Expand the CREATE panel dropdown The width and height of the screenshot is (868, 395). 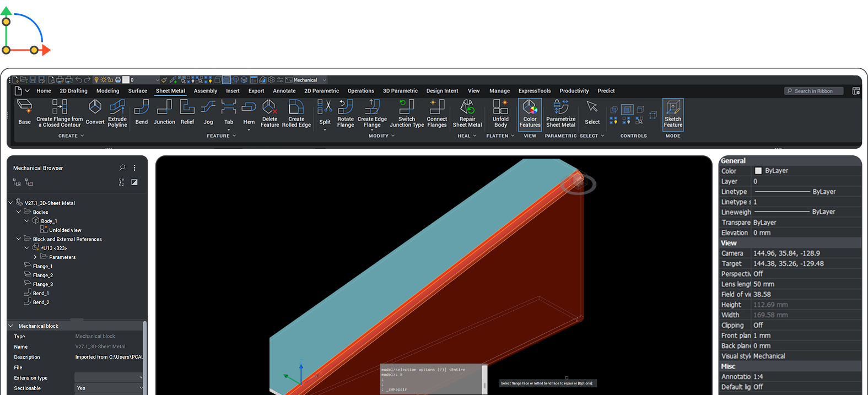(x=71, y=136)
